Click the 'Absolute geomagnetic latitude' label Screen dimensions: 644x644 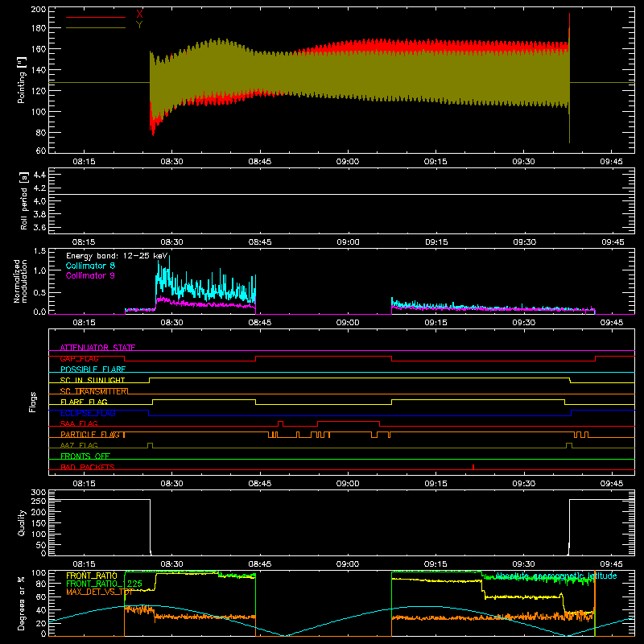click(x=556, y=576)
